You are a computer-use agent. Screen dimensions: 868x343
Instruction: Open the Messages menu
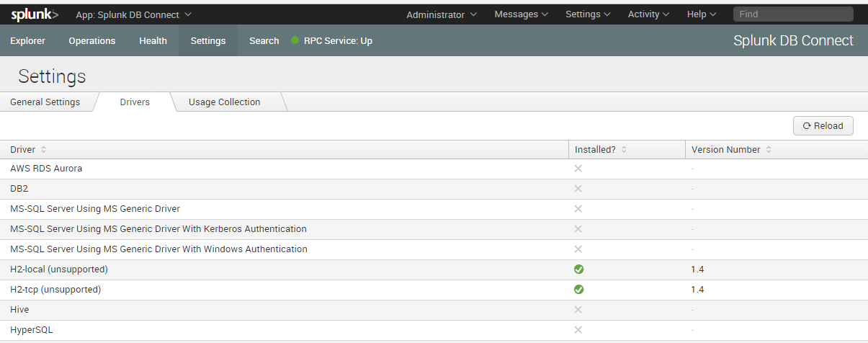522,14
